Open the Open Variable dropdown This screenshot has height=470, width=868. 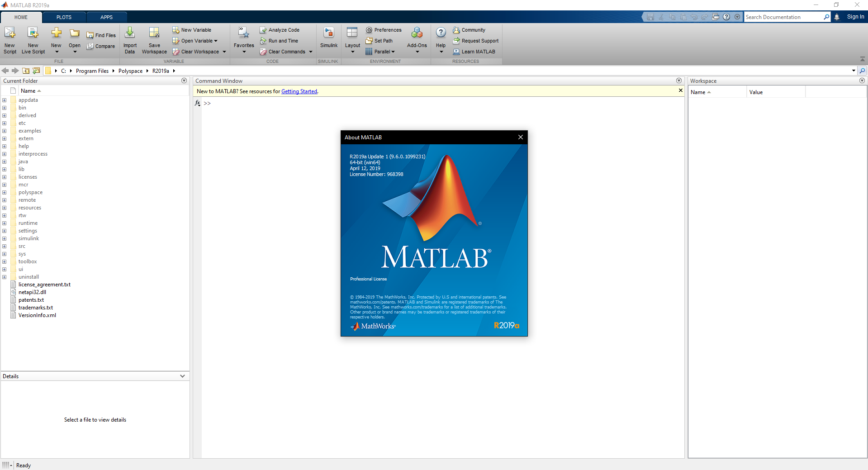(x=195, y=41)
